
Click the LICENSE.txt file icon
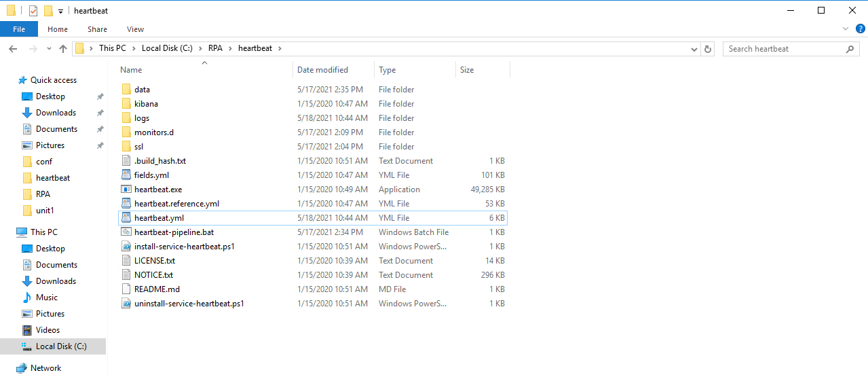point(126,261)
